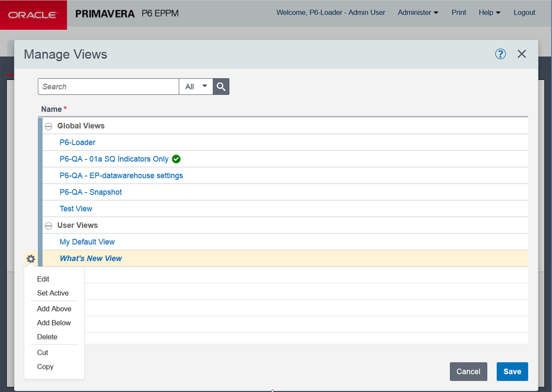Screen dimensions: 552x392
Task: Choose Delete from the context menu
Action: click(47, 337)
